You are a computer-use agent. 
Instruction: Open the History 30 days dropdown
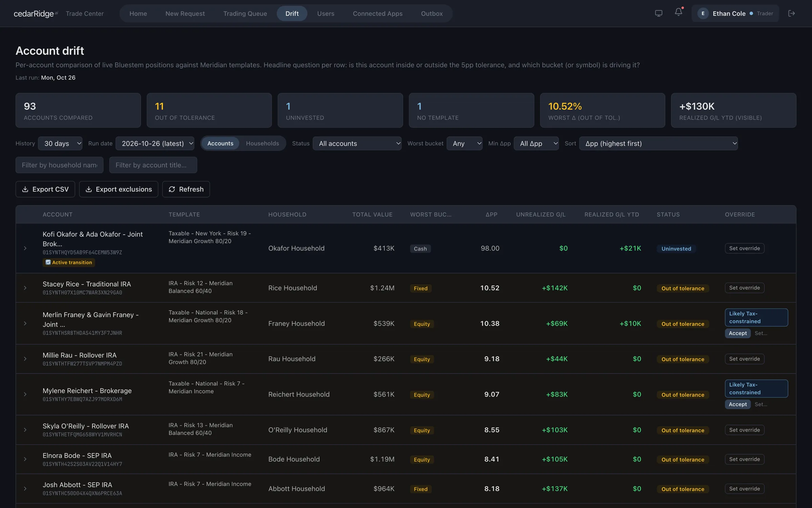tap(60, 143)
